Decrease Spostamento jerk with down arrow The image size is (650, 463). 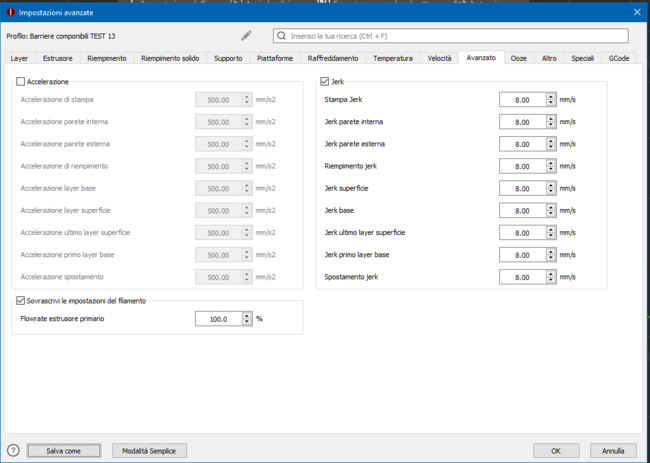pos(551,281)
